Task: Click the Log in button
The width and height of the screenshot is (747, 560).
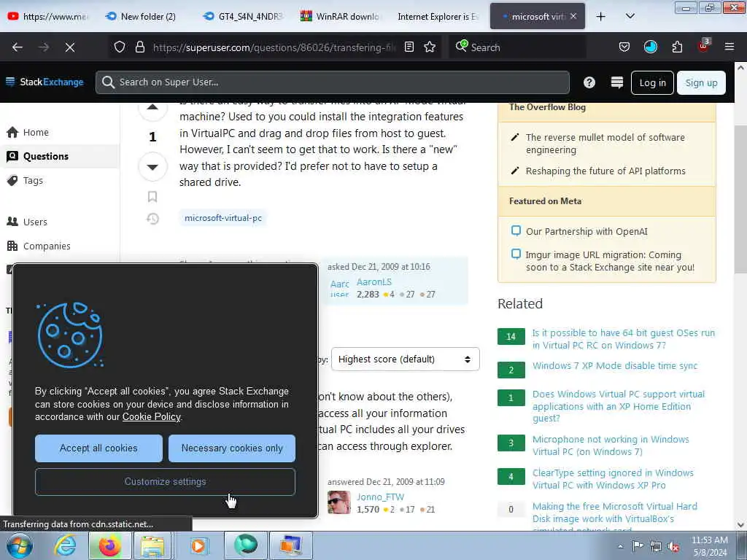Action: point(652,83)
